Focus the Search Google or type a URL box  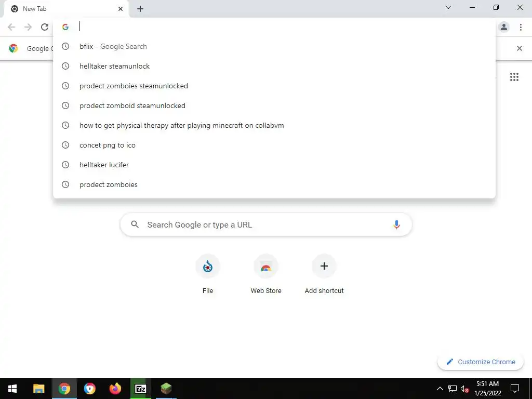pyautogui.click(x=266, y=224)
